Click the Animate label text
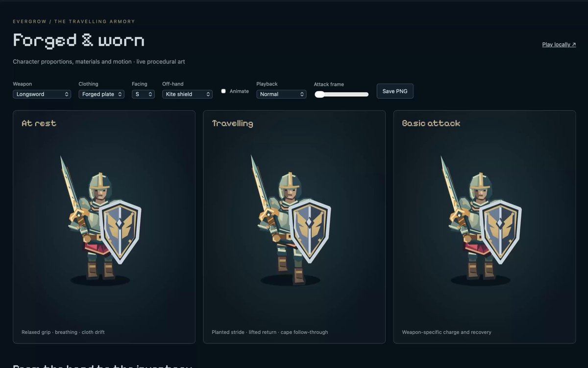The image size is (588, 368). tap(239, 92)
